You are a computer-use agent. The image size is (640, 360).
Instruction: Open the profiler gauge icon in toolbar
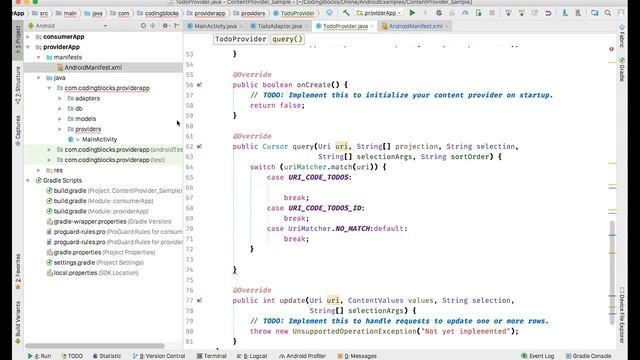465,13
